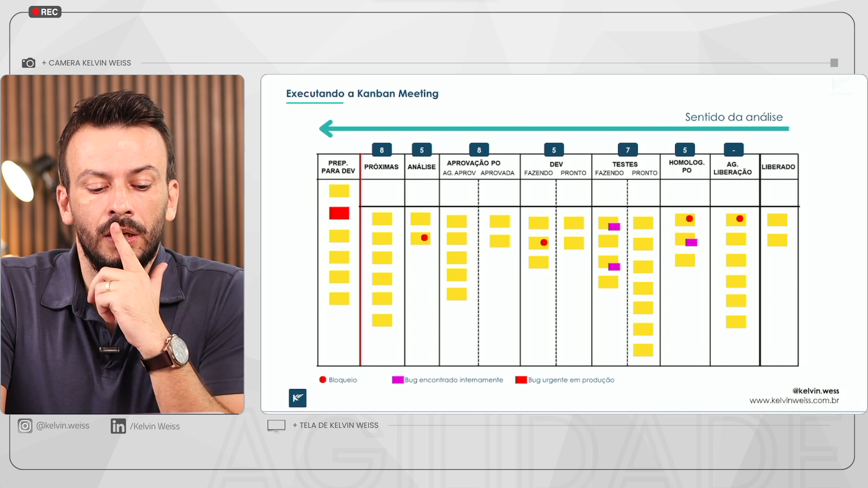This screenshot has height=488, width=868.
Task: Click the gray square at camera line end
Action: (x=834, y=63)
